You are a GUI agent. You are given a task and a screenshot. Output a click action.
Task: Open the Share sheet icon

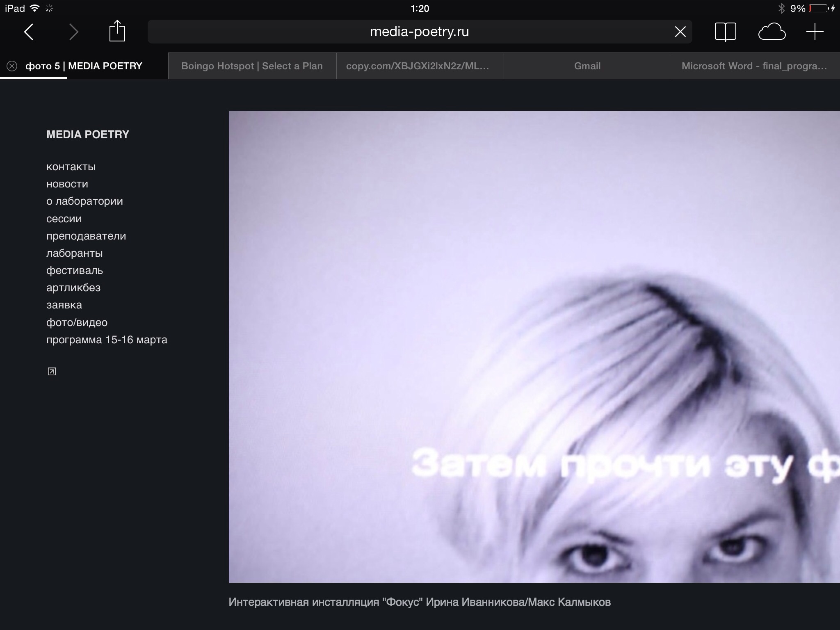pos(117,31)
